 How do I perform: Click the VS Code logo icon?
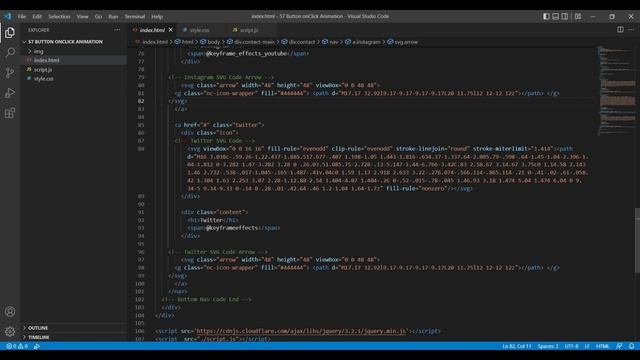pos(8,16)
